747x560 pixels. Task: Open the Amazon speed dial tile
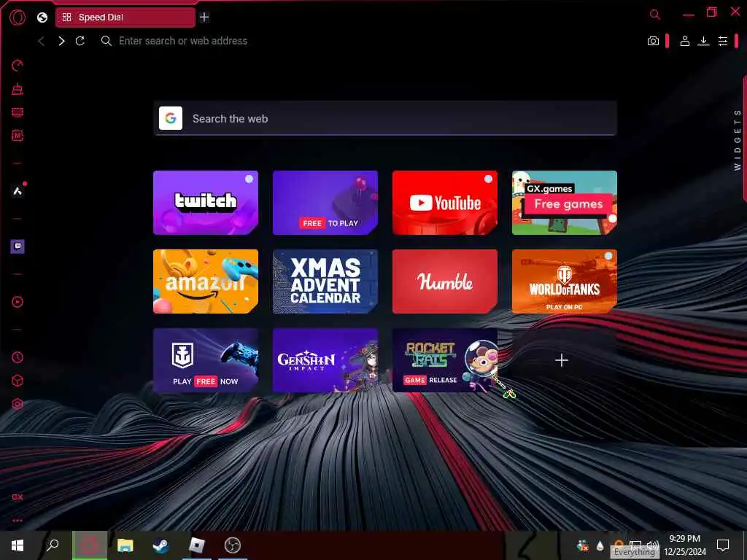tap(205, 281)
